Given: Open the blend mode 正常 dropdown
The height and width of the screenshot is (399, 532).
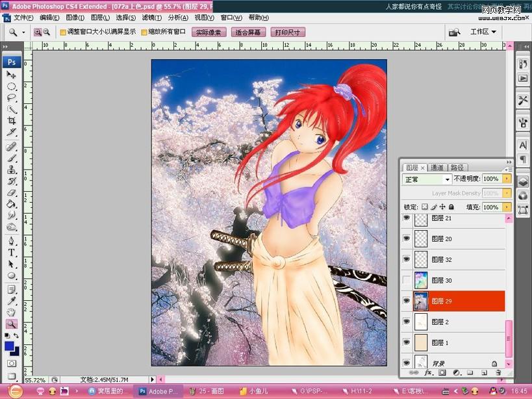Looking at the screenshot, I should tap(427, 179).
